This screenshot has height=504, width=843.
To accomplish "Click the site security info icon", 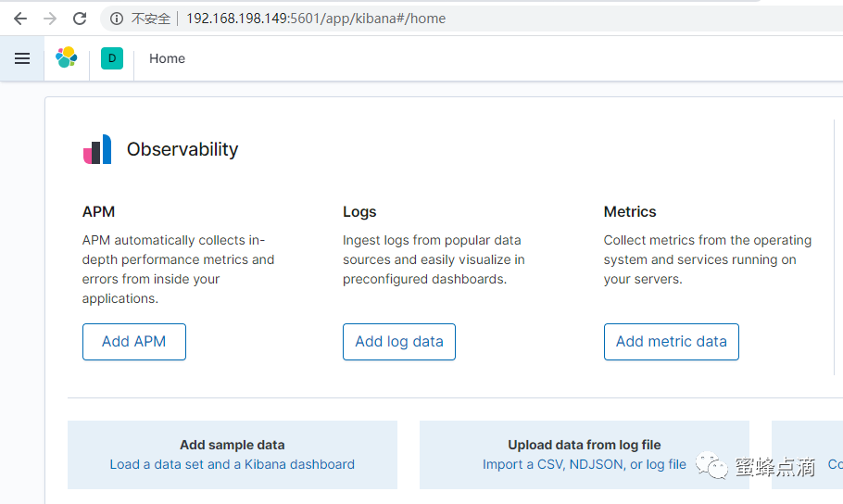I will (x=116, y=19).
